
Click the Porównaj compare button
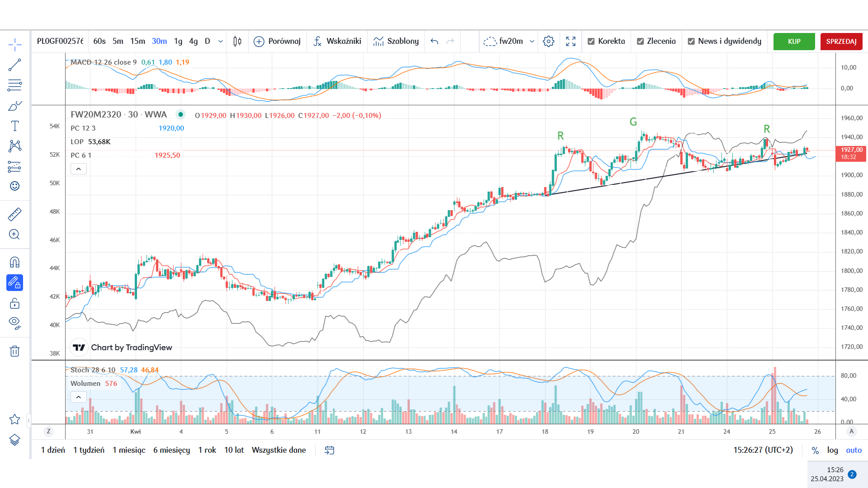point(277,41)
